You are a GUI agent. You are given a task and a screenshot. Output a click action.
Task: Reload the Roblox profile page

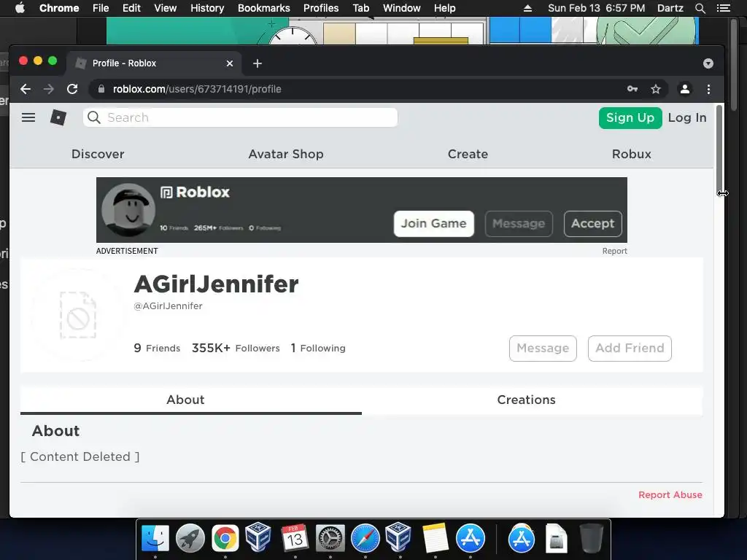coord(72,89)
